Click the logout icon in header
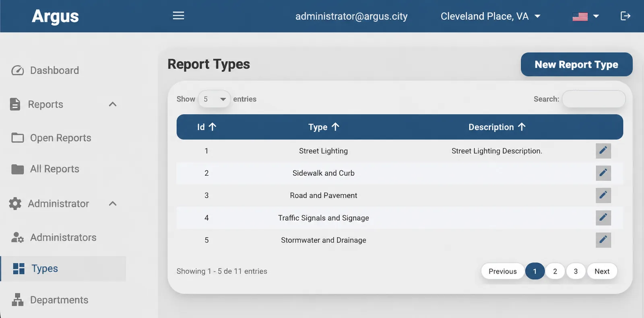The width and height of the screenshot is (644, 318). pyautogui.click(x=625, y=16)
